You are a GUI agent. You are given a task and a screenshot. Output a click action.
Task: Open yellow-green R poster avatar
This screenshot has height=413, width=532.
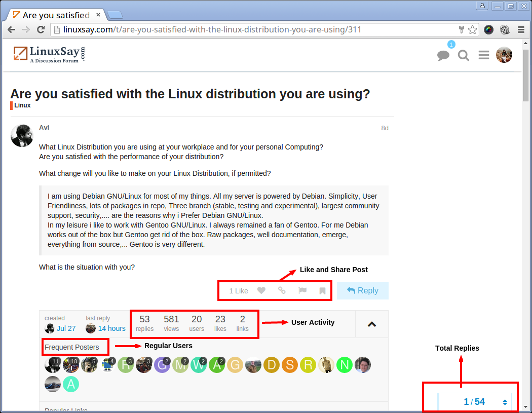(x=308, y=365)
